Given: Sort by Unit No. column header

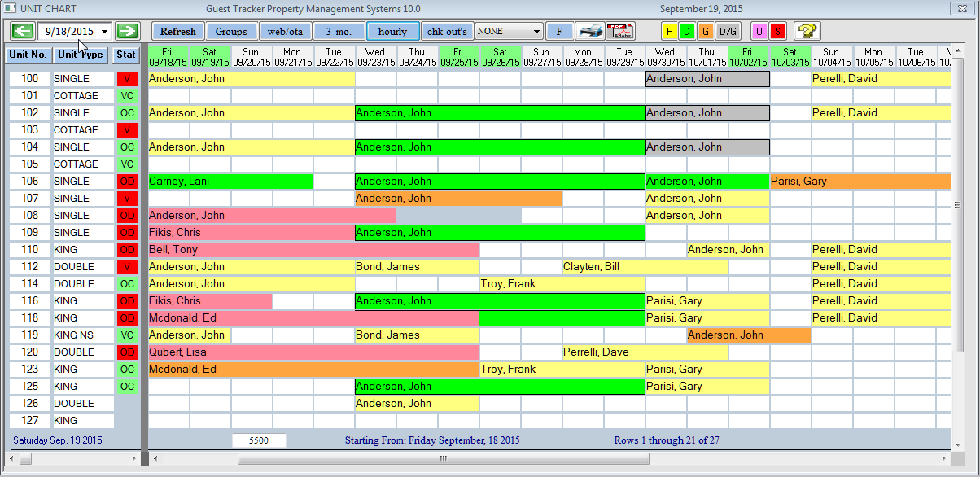Looking at the screenshot, I should pos(29,55).
